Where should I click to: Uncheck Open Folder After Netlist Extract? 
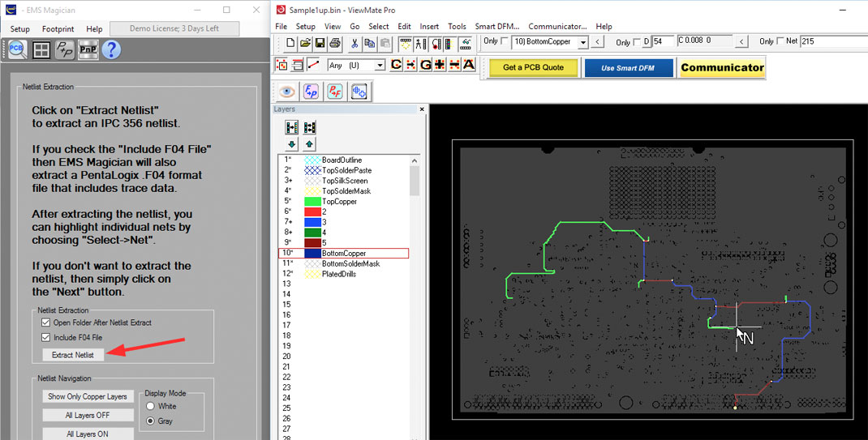(x=46, y=323)
